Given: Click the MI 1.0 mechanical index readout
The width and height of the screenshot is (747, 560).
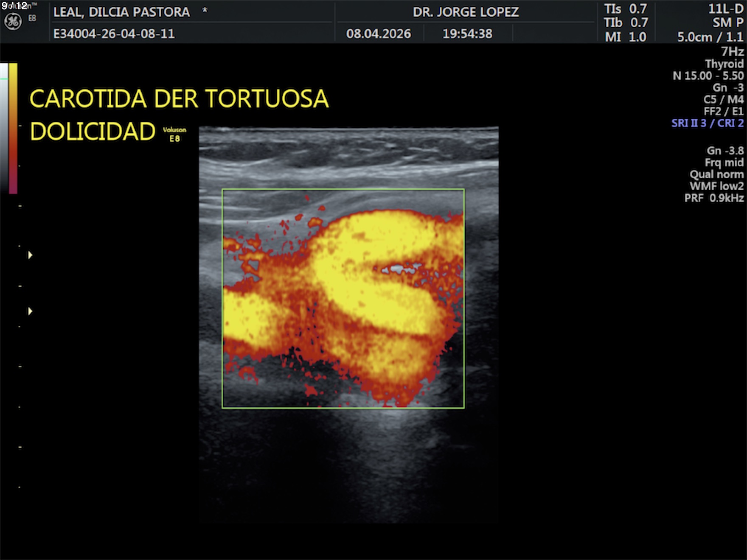Looking at the screenshot, I should point(626,37).
